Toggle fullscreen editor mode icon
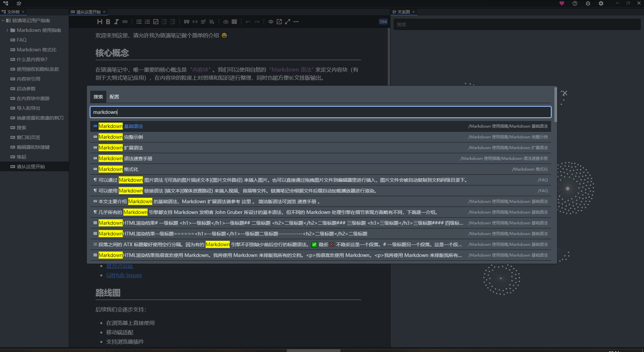This screenshot has height=352, width=644. point(287,22)
